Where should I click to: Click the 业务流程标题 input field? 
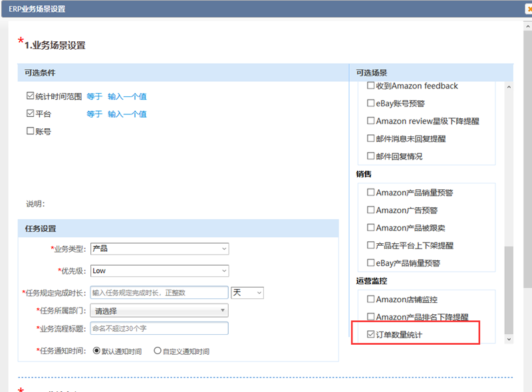[159, 328]
